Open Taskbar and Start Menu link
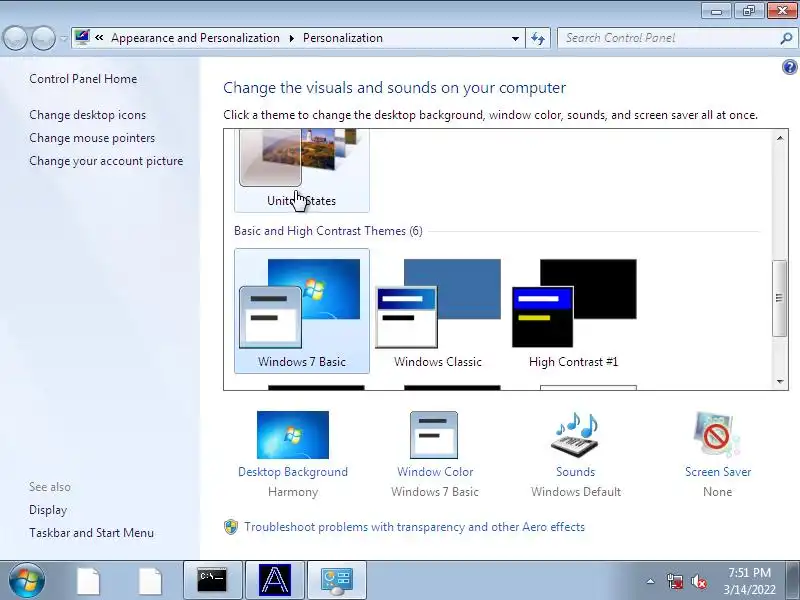800x600 pixels. click(91, 533)
